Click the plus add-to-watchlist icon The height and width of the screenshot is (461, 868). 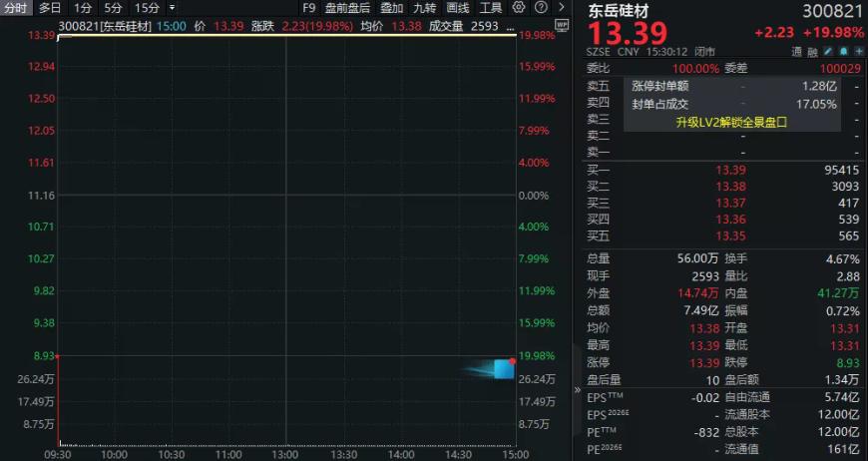tap(858, 49)
